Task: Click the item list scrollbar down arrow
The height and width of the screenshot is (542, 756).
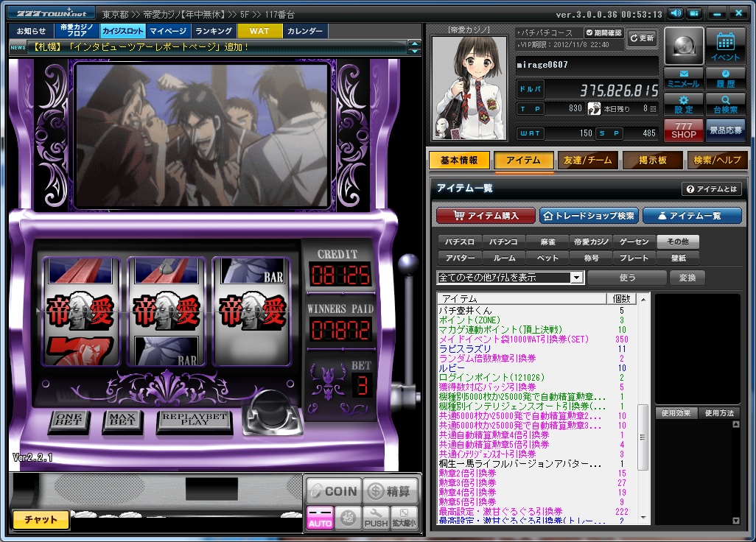Action: coord(643,518)
